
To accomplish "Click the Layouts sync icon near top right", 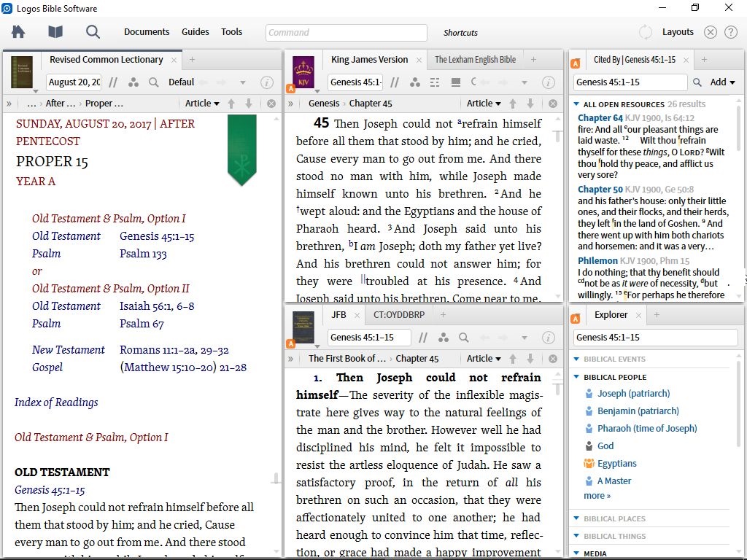I will point(645,32).
